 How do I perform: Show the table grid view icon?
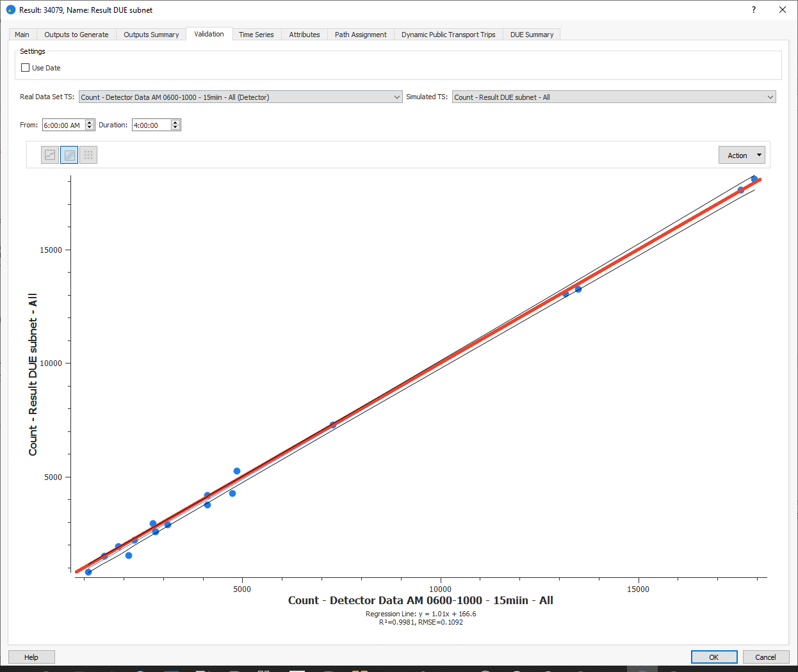[x=88, y=155]
